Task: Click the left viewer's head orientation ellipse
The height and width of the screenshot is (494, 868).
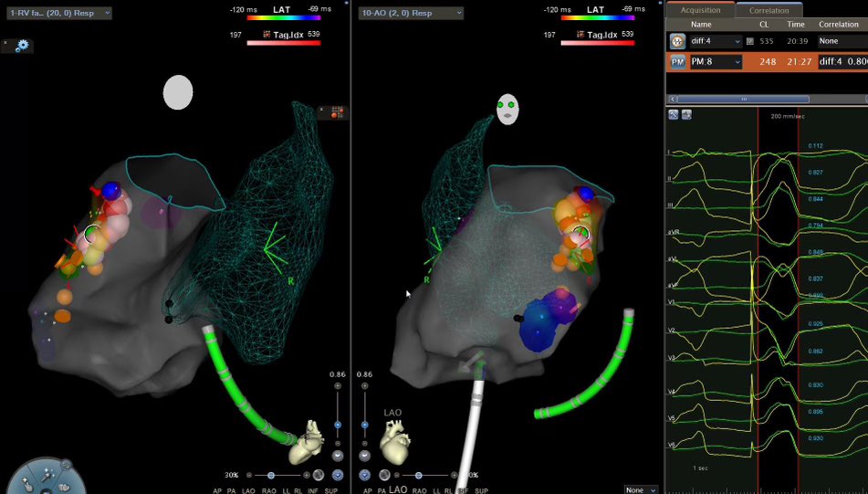Action: point(178,92)
